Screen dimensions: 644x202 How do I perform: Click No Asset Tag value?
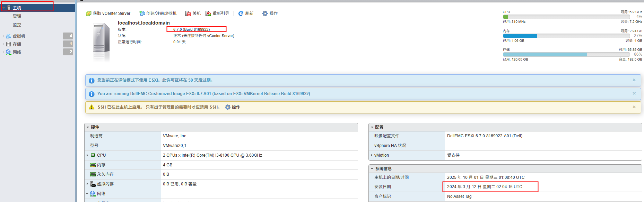pyautogui.click(x=459, y=196)
